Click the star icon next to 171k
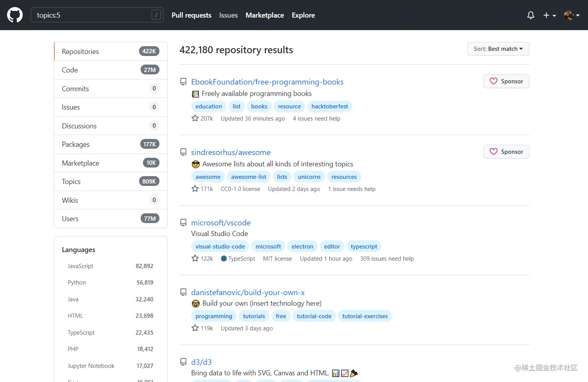The width and height of the screenshot is (588, 382). pos(195,189)
